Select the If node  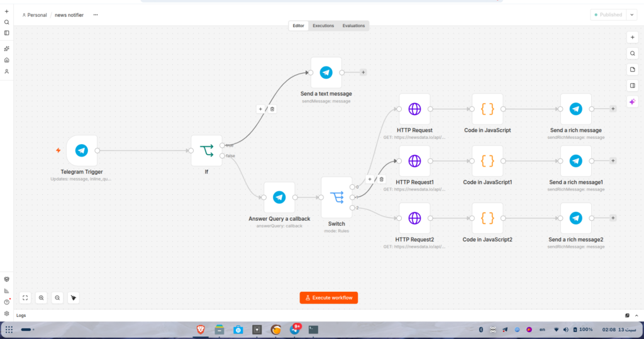tap(206, 150)
